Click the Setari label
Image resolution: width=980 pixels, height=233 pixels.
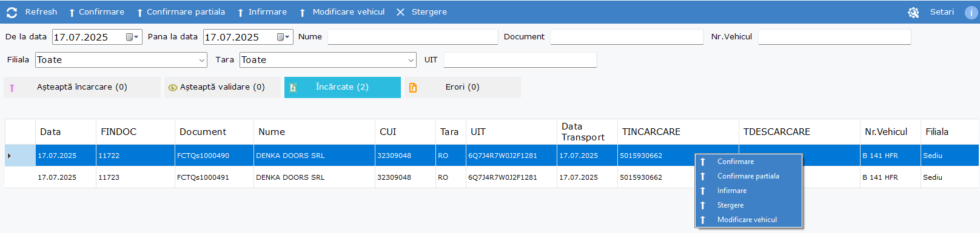942,12
